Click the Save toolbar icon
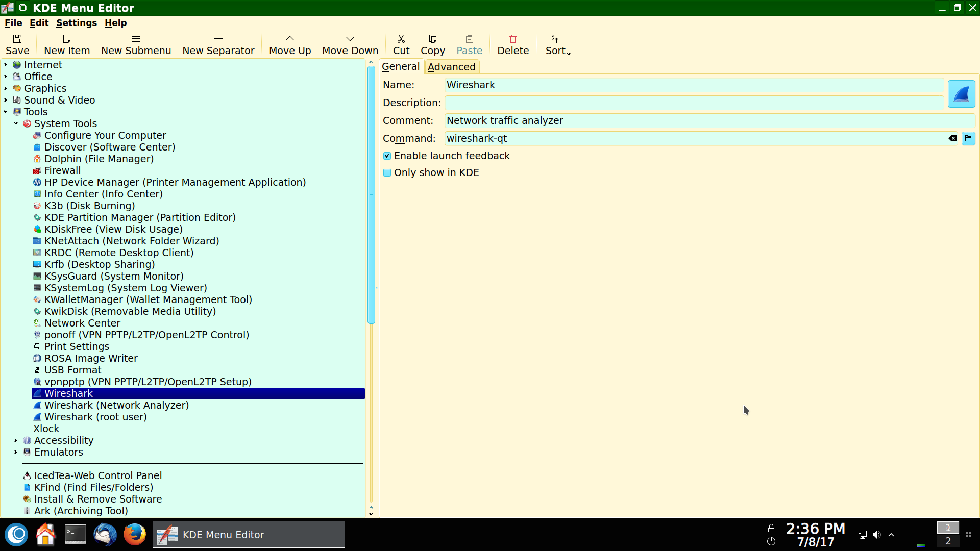Screen dimensions: 980x551 17,44
